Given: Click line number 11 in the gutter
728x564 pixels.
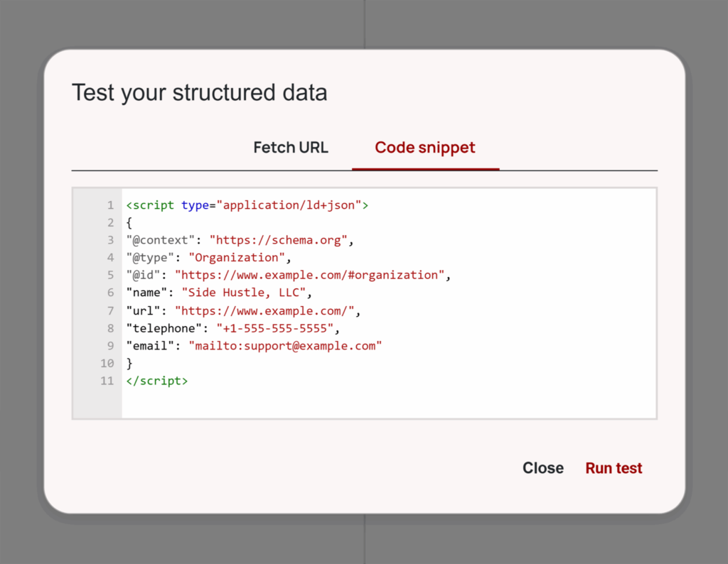Looking at the screenshot, I should (x=107, y=381).
